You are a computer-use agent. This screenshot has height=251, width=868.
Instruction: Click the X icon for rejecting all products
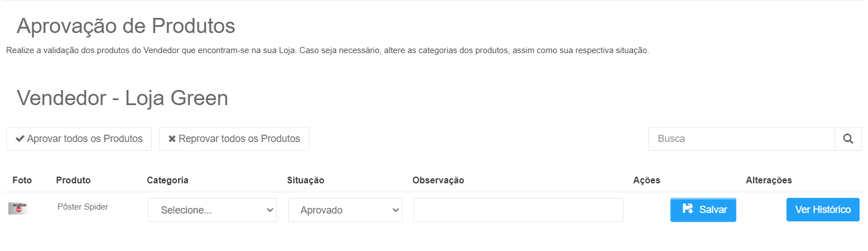[172, 139]
